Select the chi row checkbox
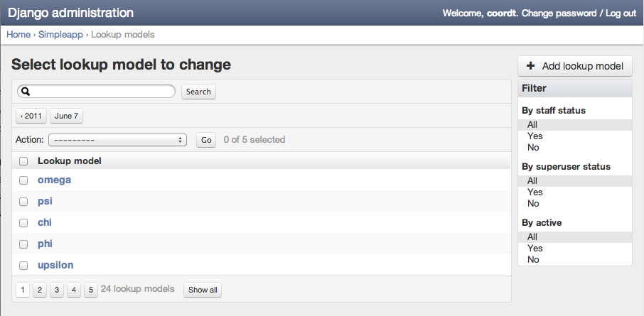Image resolution: width=644 pixels, height=316 pixels. [x=23, y=223]
